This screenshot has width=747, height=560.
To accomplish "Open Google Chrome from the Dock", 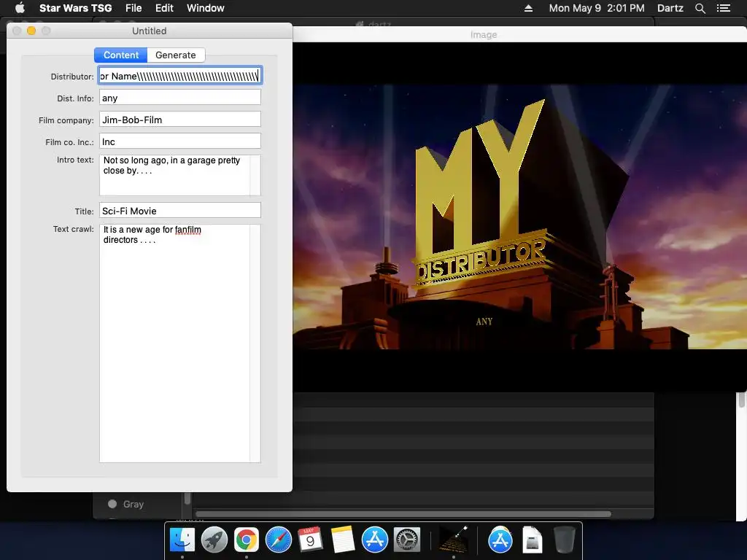I will coord(247,540).
